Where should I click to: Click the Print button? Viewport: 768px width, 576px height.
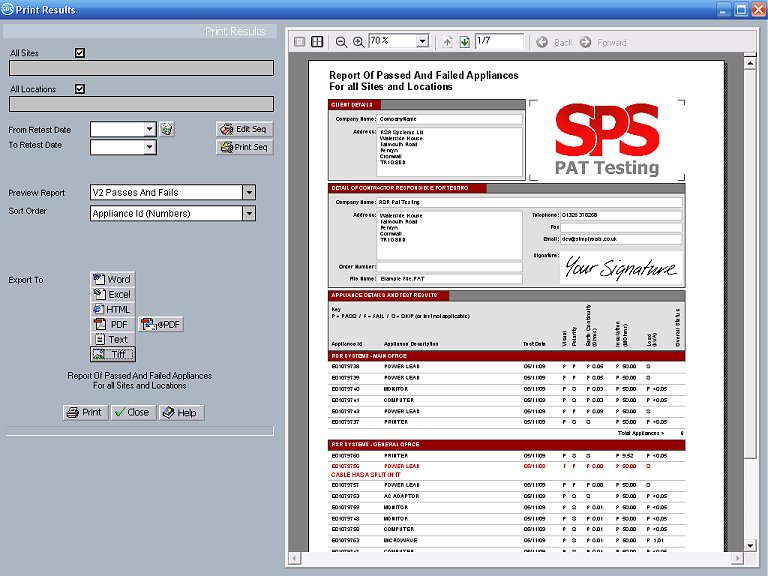pos(85,412)
